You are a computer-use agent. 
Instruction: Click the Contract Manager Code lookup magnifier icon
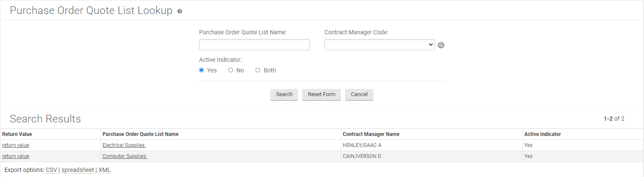click(441, 45)
